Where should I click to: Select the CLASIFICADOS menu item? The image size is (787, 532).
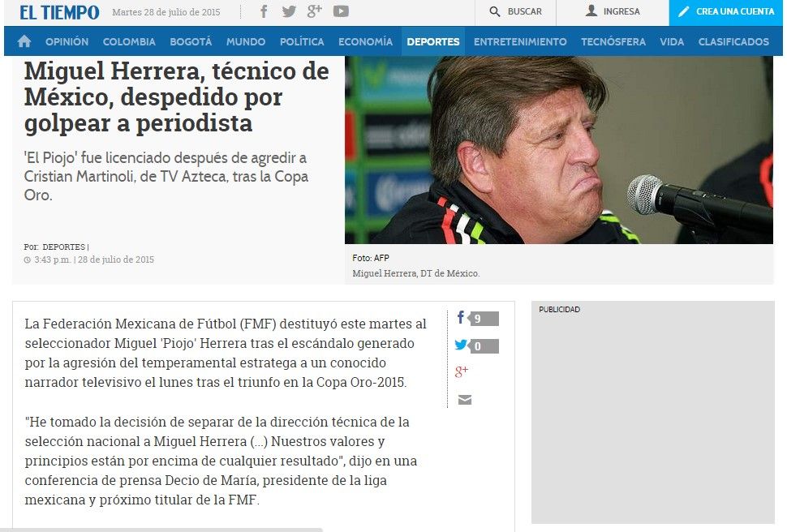[x=733, y=41]
